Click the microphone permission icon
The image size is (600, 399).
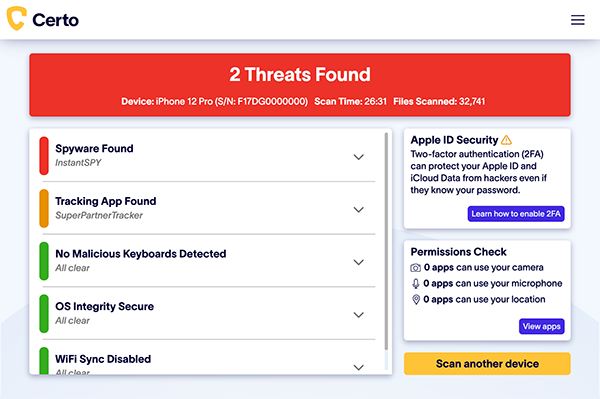[x=416, y=283]
